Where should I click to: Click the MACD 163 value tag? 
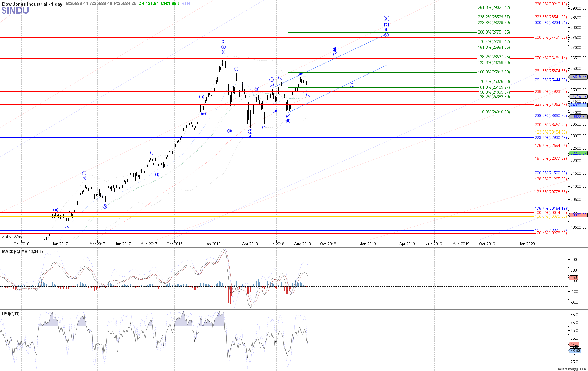click(573, 278)
